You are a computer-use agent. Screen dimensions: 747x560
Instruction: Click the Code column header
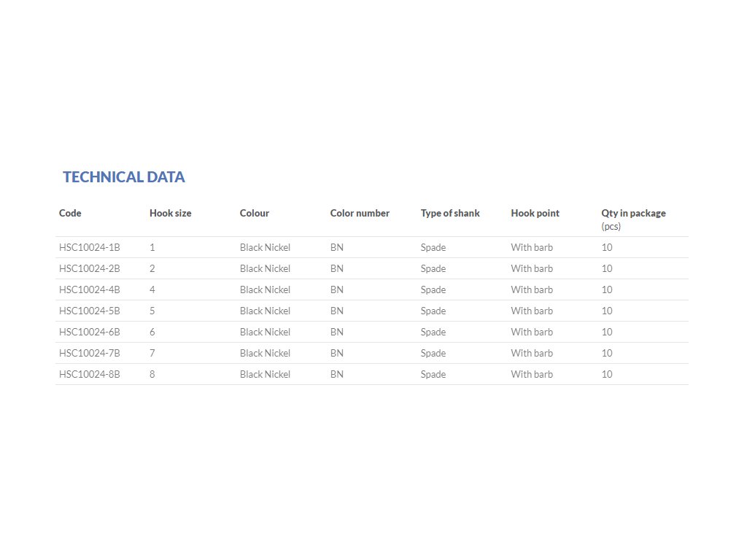click(70, 214)
